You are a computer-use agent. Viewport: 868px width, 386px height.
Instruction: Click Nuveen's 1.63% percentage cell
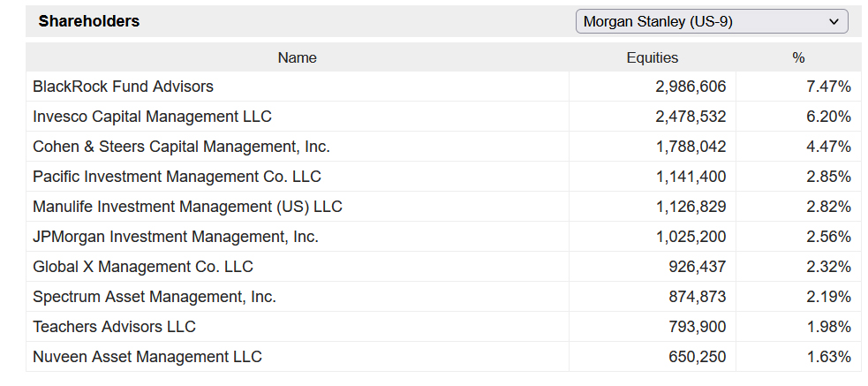(828, 357)
